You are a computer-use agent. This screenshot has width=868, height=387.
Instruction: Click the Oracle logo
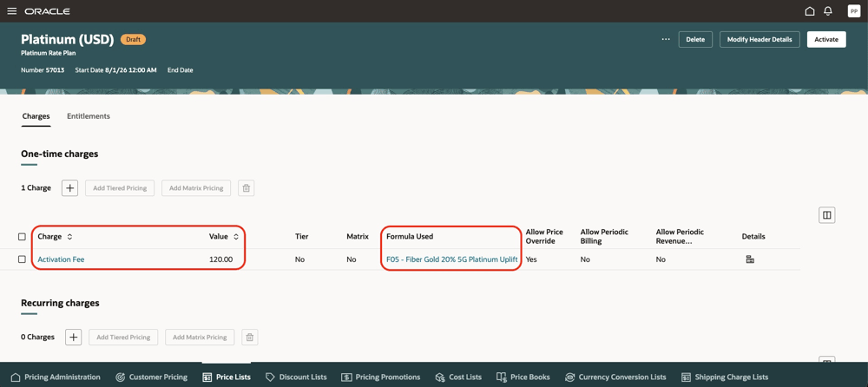coord(47,11)
